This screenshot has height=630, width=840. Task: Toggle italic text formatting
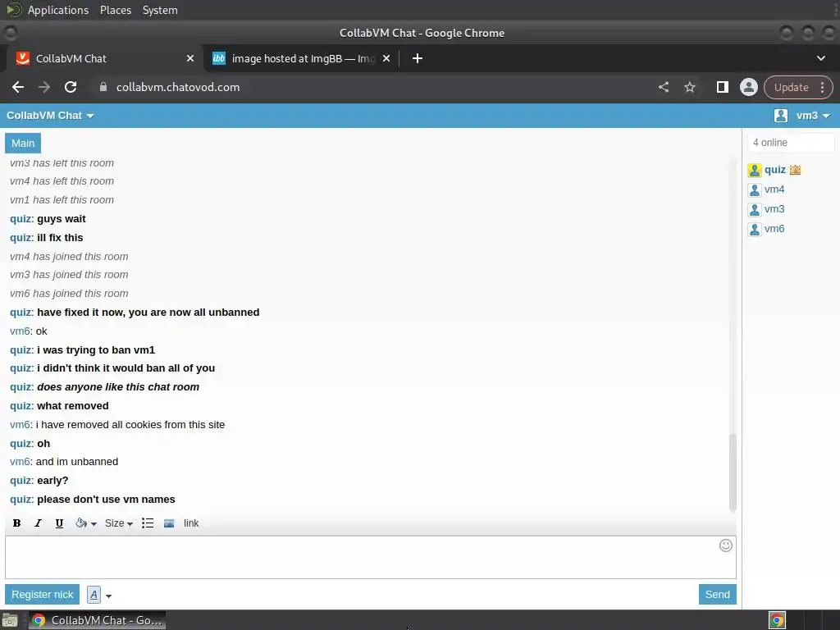tap(38, 523)
